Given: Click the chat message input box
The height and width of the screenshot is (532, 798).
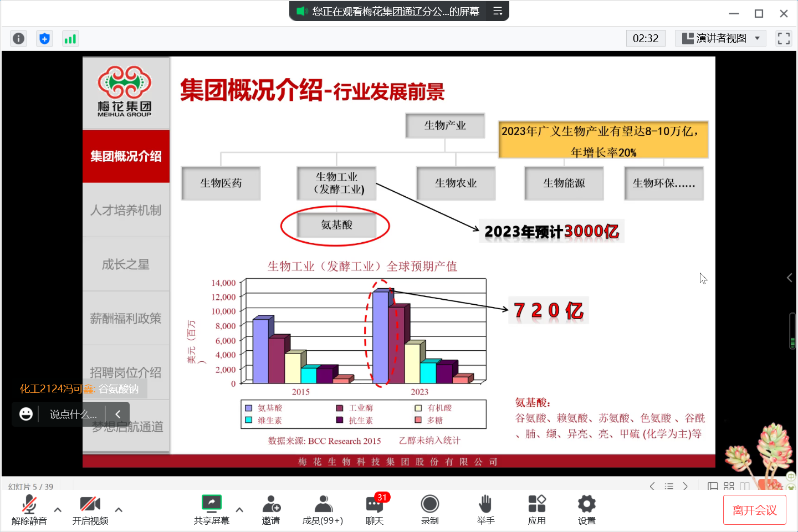Looking at the screenshot, I should tap(73, 415).
